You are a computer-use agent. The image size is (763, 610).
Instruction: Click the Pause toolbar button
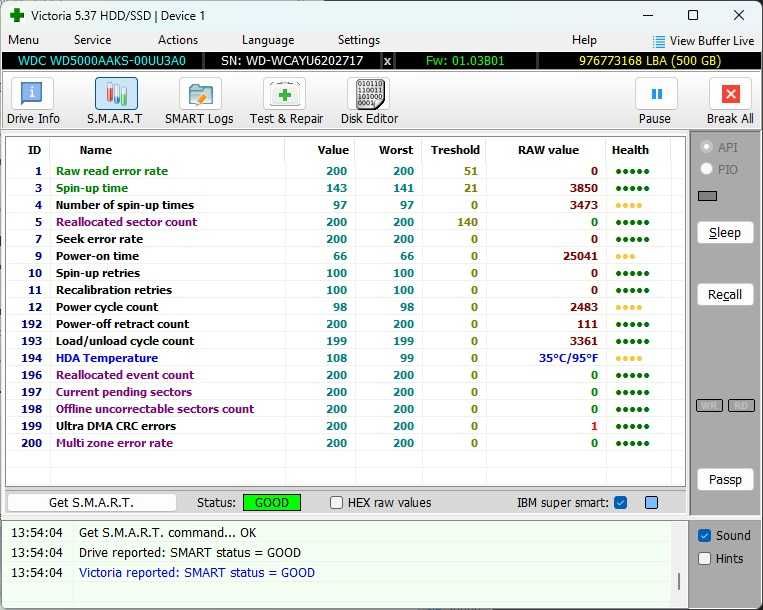pos(655,101)
